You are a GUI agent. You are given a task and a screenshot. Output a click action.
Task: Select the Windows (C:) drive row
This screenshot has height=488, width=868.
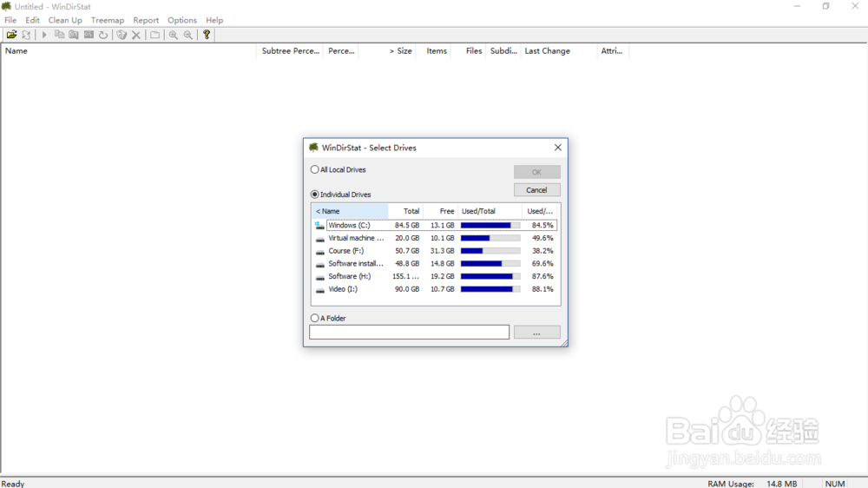435,226
